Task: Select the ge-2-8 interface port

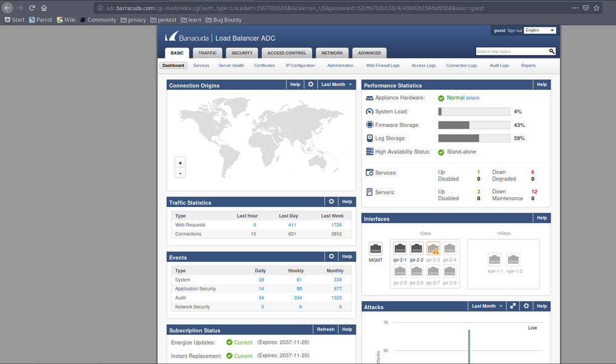Action: click(450, 271)
